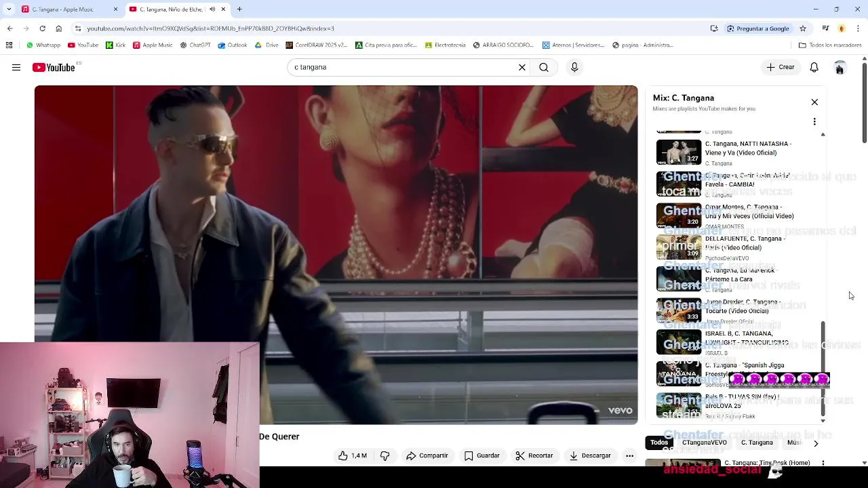Open a new browser tab

coord(239,9)
